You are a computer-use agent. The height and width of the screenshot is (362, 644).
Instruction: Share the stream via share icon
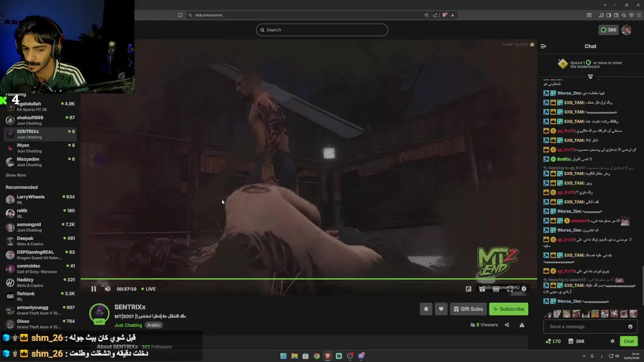(507, 325)
